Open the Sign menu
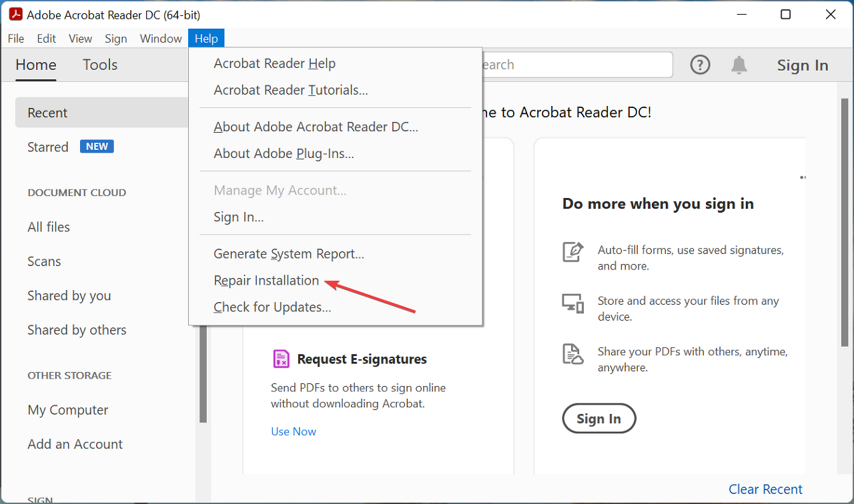Viewport: 854px width, 504px height. (x=115, y=39)
